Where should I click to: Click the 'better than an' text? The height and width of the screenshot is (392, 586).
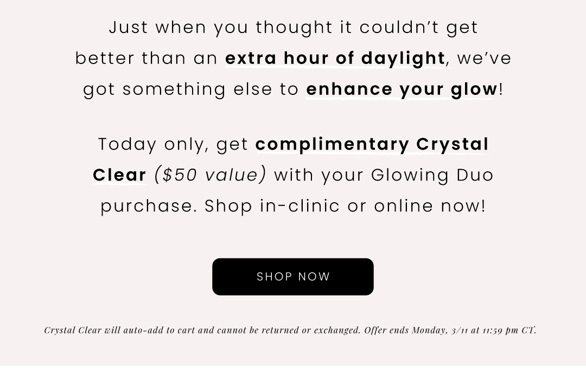click(146, 58)
